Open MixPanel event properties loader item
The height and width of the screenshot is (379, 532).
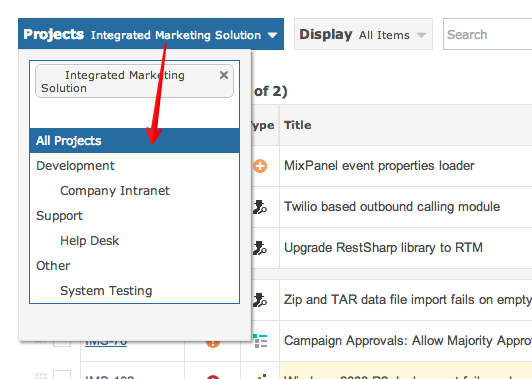coord(379,166)
